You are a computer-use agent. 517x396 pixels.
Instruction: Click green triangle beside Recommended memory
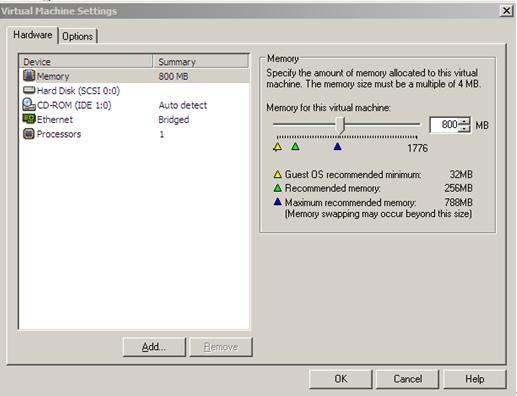tap(278, 188)
